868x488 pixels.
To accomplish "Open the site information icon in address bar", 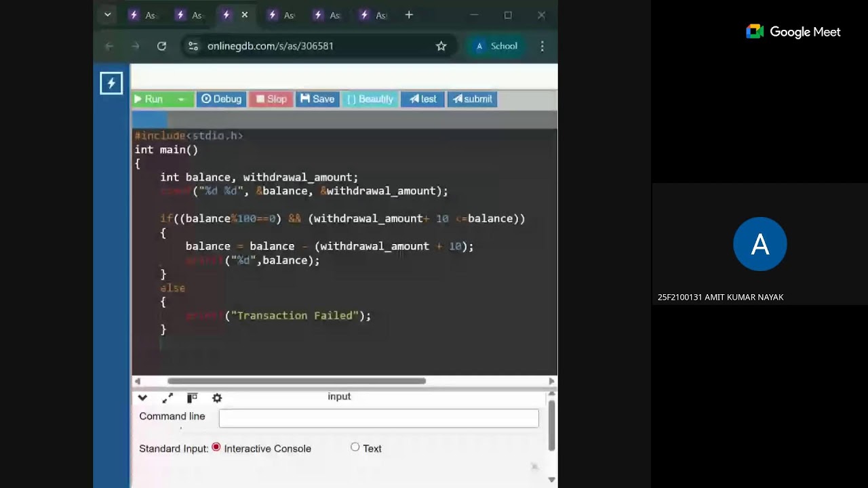I will pos(193,46).
